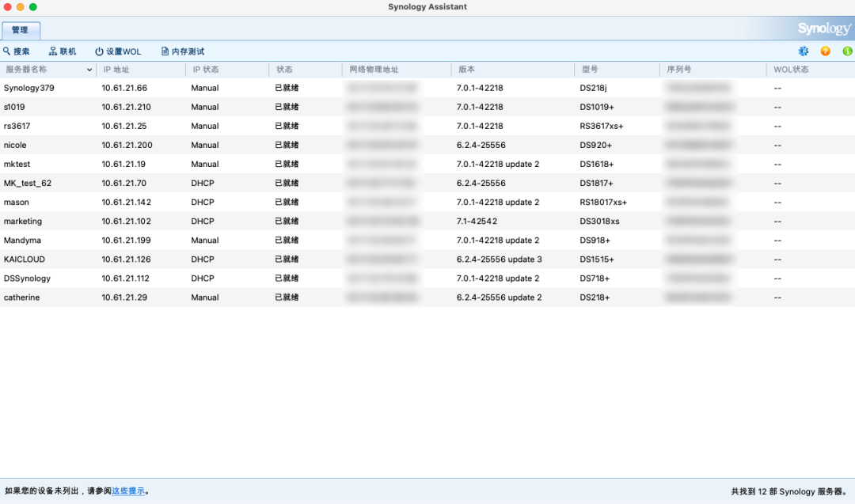Click the Connect (联机) network icon
The image size is (855, 504).
(x=53, y=51)
